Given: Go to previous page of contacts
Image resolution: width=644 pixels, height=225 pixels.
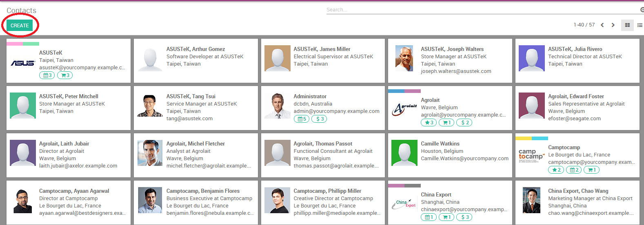Looking at the screenshot, I should [602, 25].
